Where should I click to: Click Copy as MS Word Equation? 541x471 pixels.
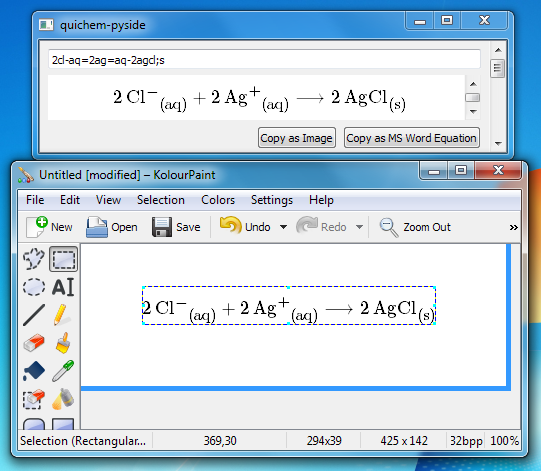412,138
